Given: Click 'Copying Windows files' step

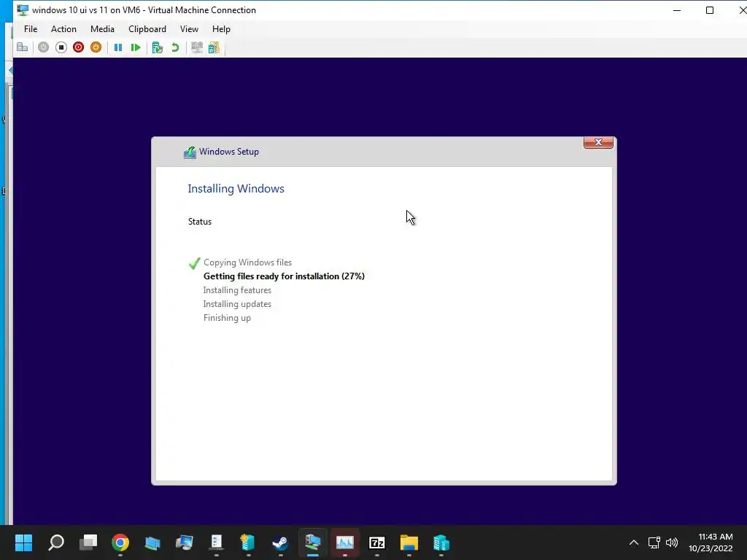Looking at the screenshot, I should 248,262.
